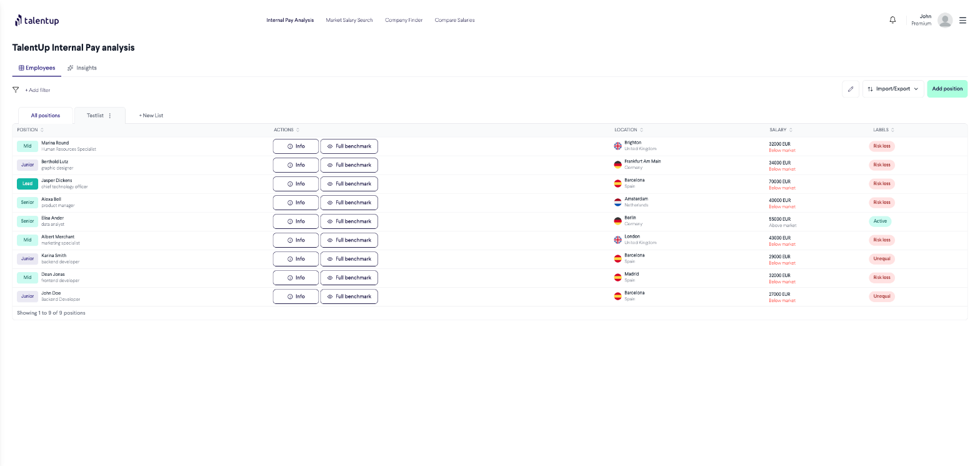Sort table by Salary column
Screen dimensions: 980x466
[x=781, y=130]
